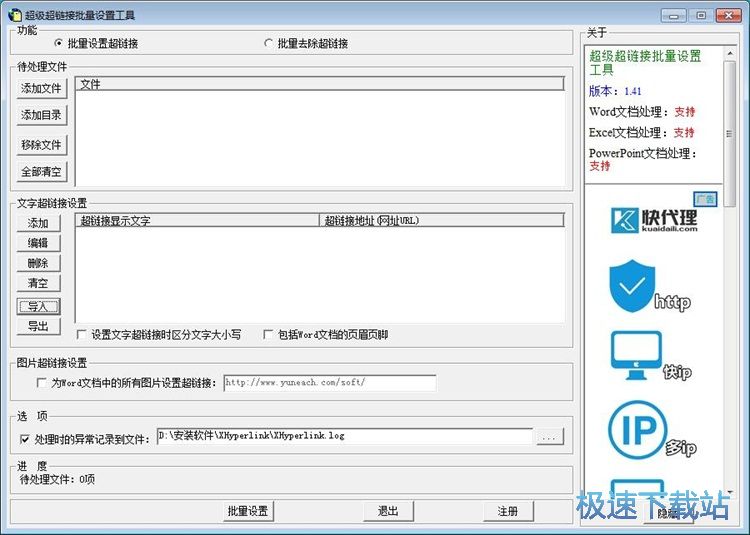Click the Excel文档处理: 支持 text

click(x=641, y=132)
